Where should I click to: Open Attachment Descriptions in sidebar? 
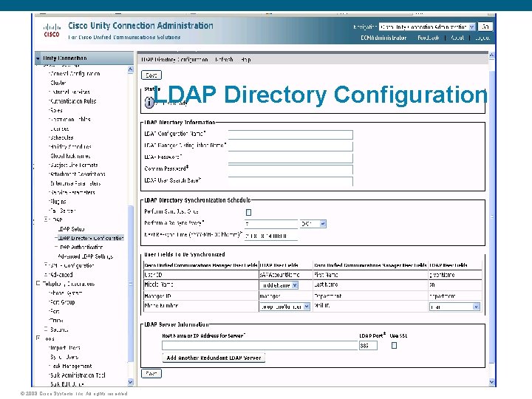coord(78,174)
